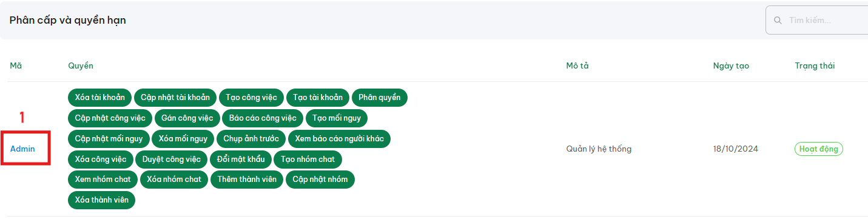The height and width of the screenshot is (222, 868).
Task: Click the search magnifier icon
Action: pyautogui.click(x=778, y=21)
